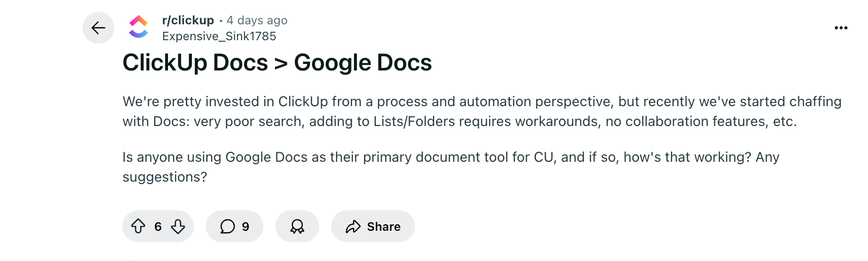This screenshot has height=261, width=868.
Task: Click the paragraph starting 'Is anyone using'
Action: [x=451, y=167]
